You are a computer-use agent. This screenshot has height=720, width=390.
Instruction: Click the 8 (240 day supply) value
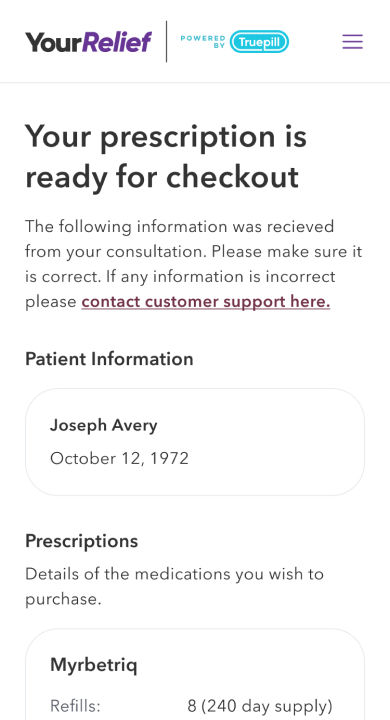coord(260,706)
